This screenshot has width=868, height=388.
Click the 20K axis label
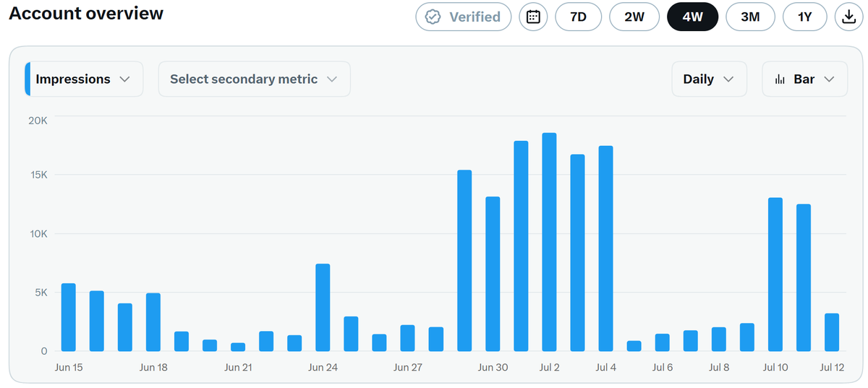(x=38, y=120)
